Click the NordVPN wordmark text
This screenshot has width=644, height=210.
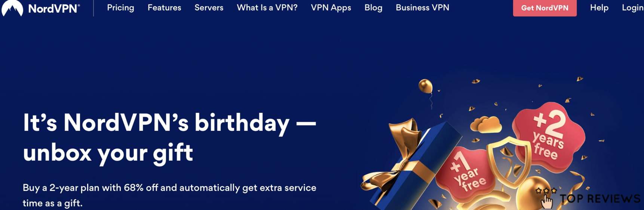pos(54,9)
